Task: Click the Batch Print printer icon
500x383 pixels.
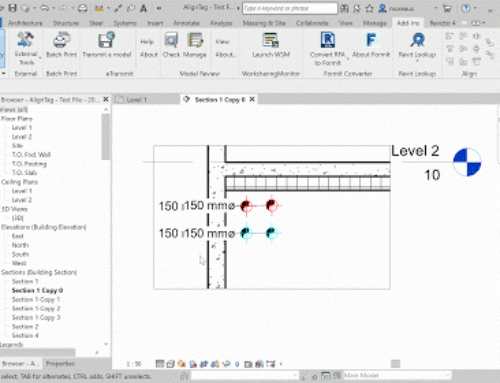Action: pyautogui.click(x=62, y=40)
